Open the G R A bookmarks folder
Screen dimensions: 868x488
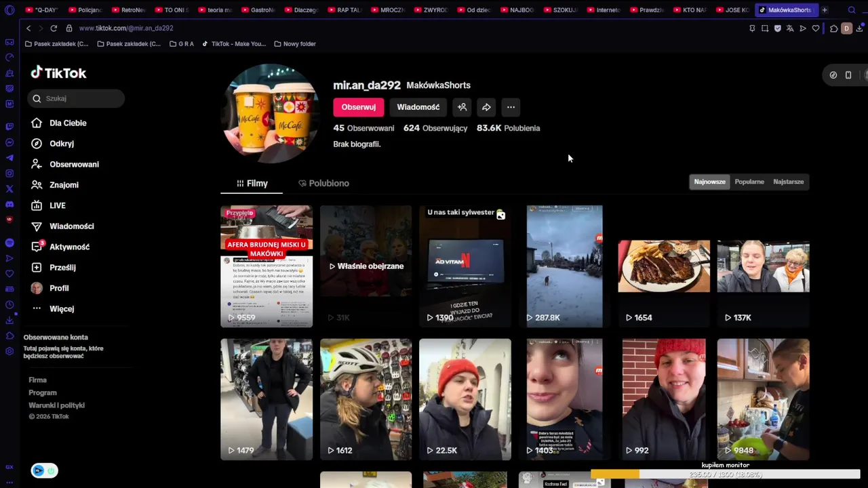click(181, 44)
